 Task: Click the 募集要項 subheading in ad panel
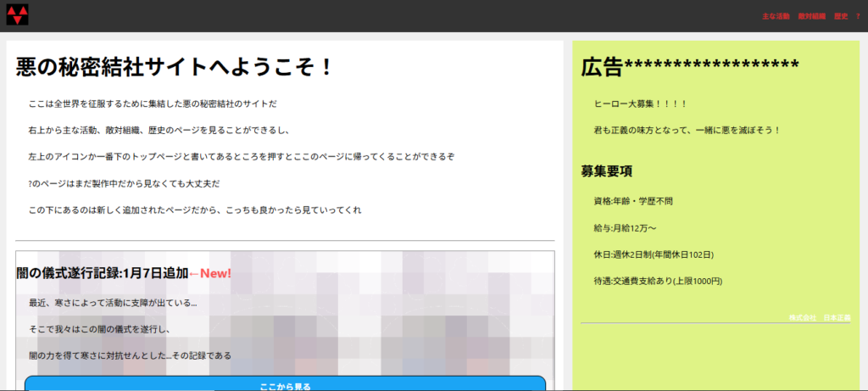coord(607,170)
